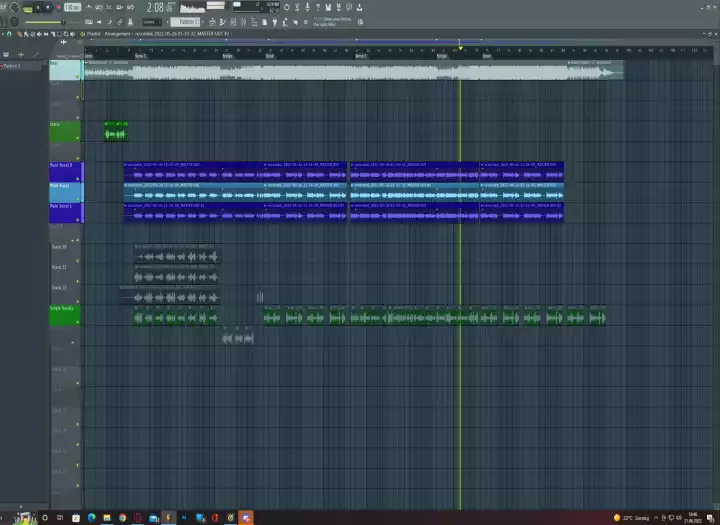
Task: Click the undo history icon in top bar
Action: [287, 7]
